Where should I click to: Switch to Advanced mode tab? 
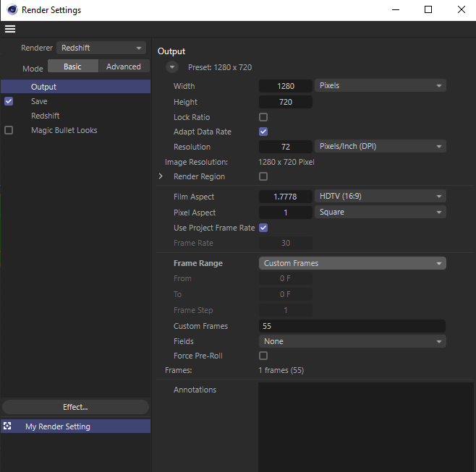[x=124, y=66]
